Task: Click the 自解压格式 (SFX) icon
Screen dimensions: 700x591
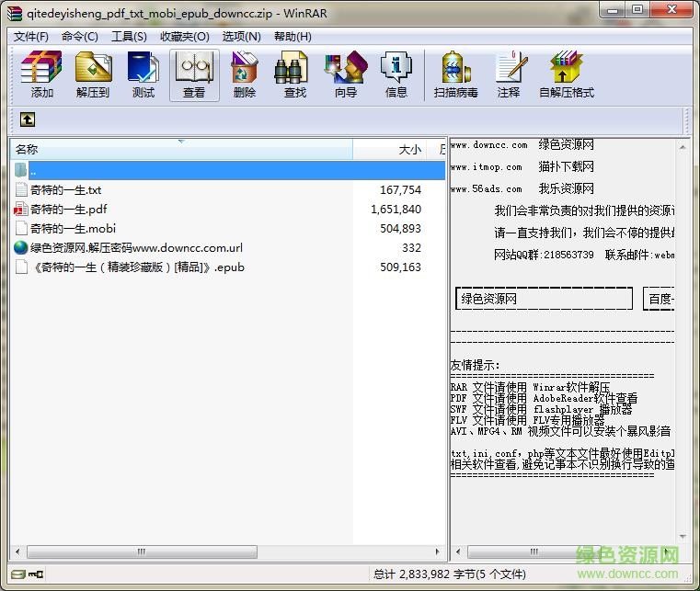Action: pos(567,74)
